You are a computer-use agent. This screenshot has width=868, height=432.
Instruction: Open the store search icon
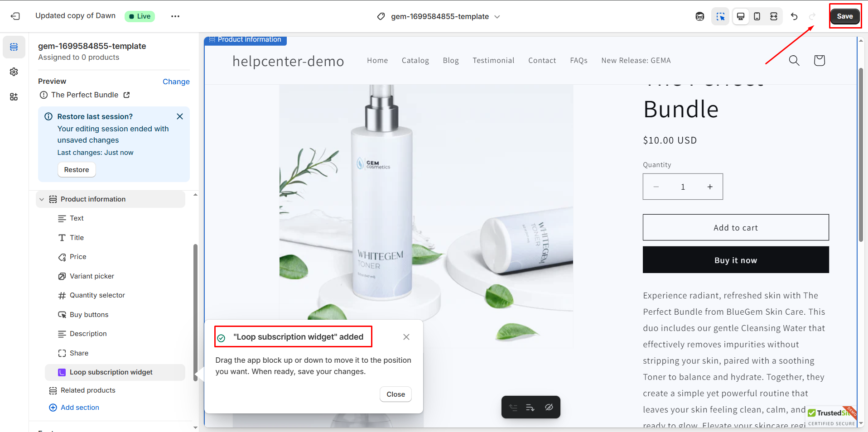[x=794, y=61]
